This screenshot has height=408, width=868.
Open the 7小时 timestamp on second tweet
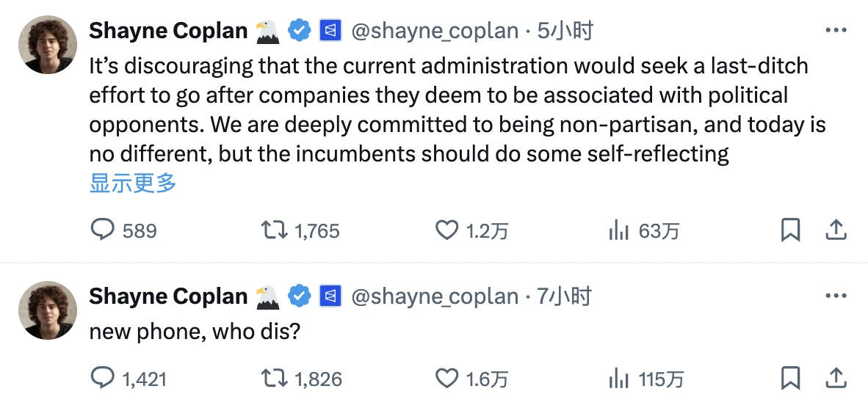click(564, 296)
